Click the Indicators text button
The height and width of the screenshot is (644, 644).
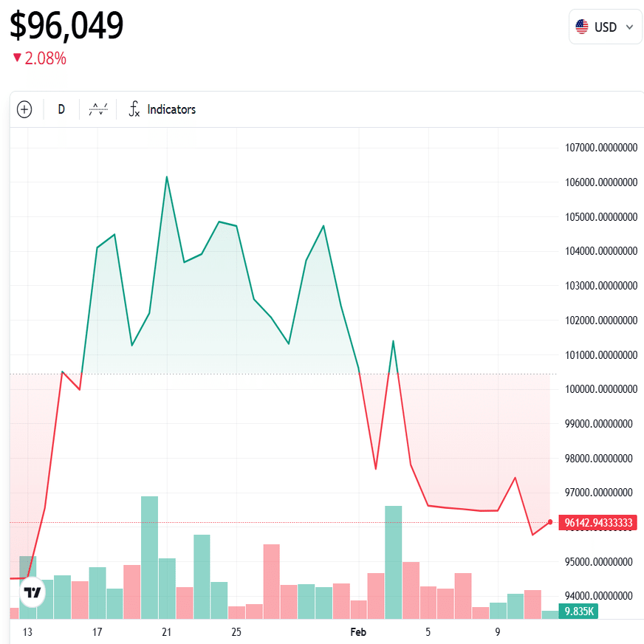click(171, 109)
